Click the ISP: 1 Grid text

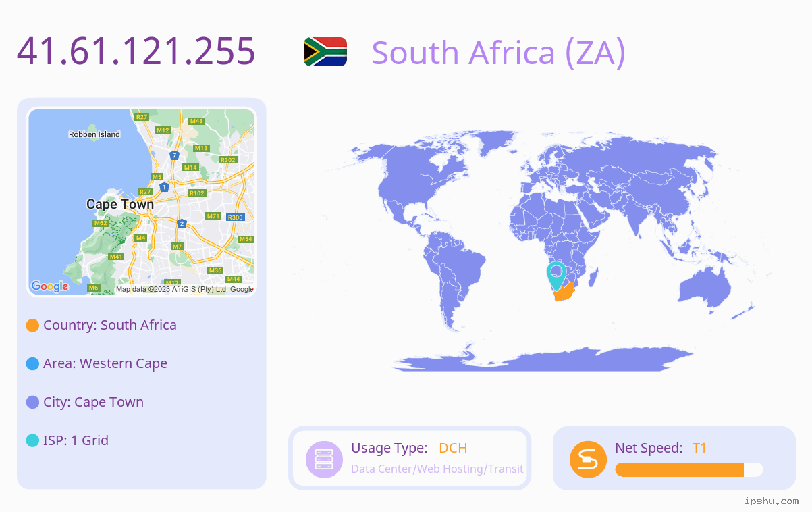point(76,440)
